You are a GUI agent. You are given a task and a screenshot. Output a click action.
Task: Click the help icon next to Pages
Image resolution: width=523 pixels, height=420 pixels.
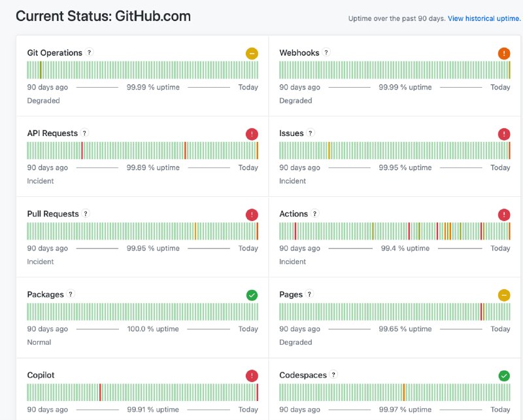(309, 294)
